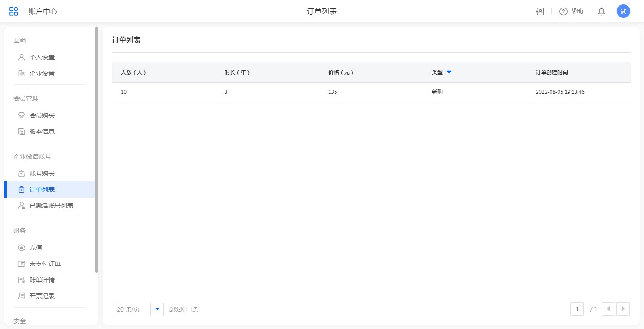Open 个人设置 from the sidebar
644x329 pixels.
point(42,57)
